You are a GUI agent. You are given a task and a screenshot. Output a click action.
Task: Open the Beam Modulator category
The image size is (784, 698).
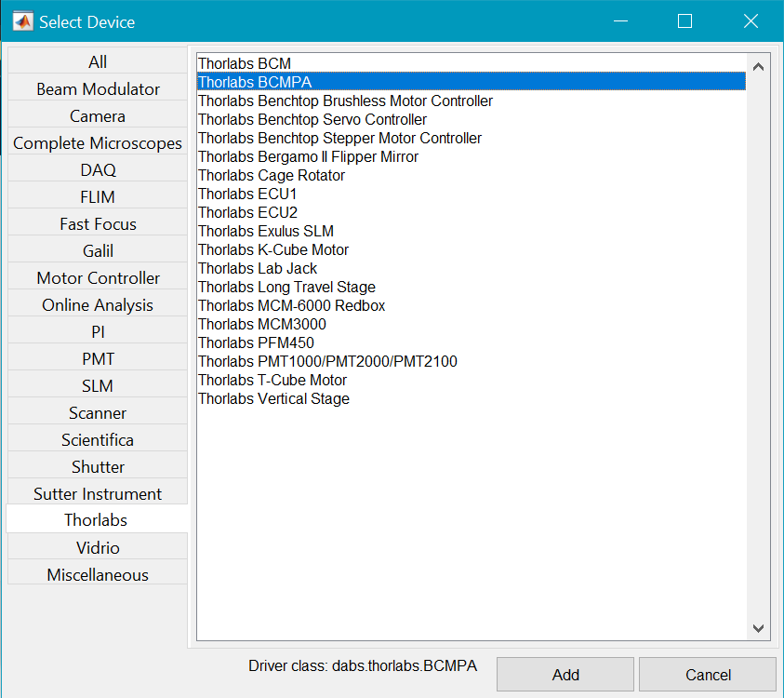pos(98,89)
